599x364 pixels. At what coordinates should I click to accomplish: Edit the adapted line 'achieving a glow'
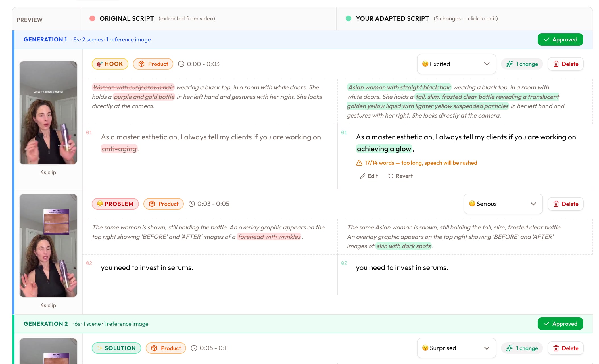point(384,149)
